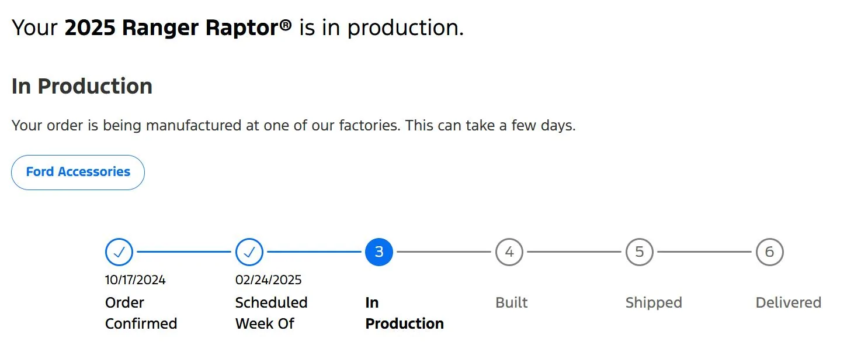The width and height of the screenshot is (868, 355).
Task: Click the manufacturing description paragraph
Action: [293, 126]
